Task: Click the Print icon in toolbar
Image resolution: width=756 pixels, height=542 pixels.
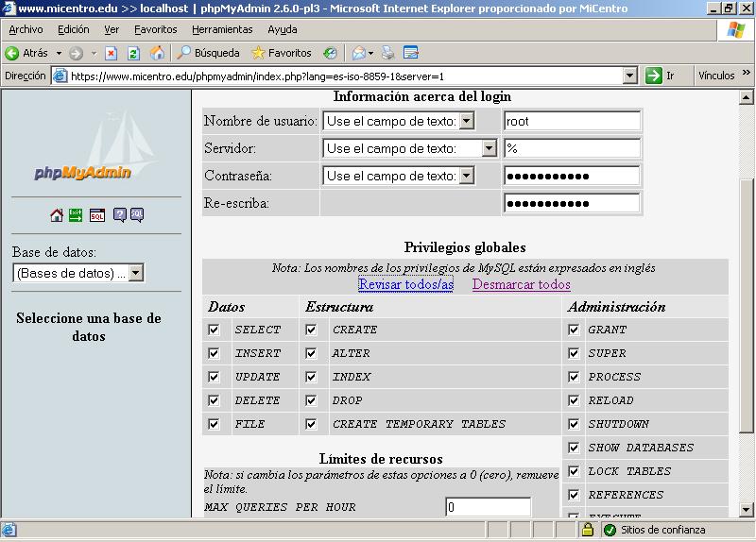Action: coord(387,53)
